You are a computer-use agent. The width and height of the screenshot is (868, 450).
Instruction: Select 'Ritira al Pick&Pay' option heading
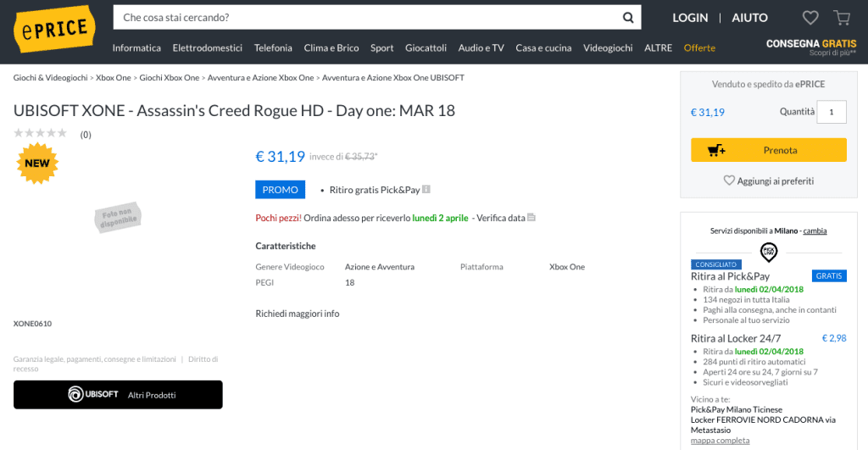point(730,276)
